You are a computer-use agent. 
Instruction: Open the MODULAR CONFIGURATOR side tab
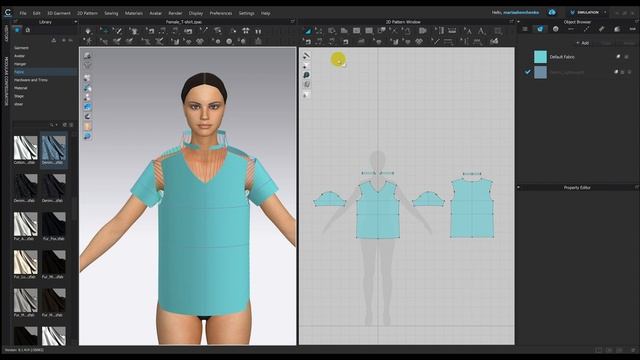coord(6,81)
